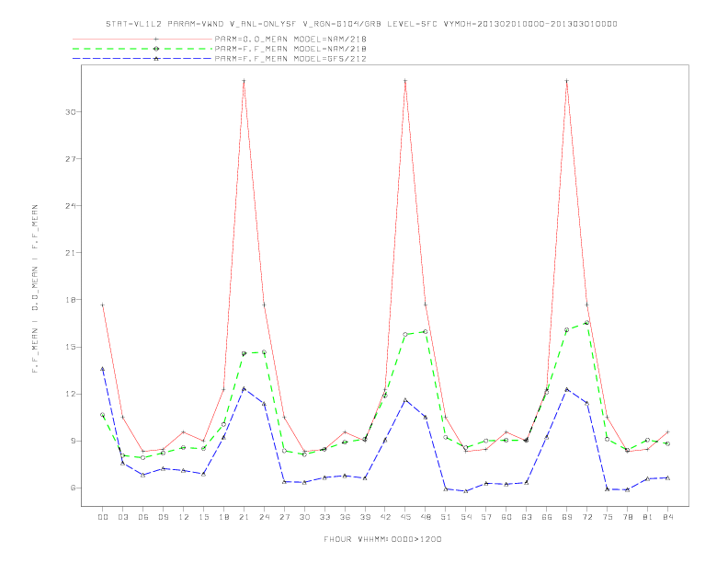Image resolution: width=728 pixels, height=563 pixels.
Task: Click y-axis tick label 18
Action: pos(71,300)
